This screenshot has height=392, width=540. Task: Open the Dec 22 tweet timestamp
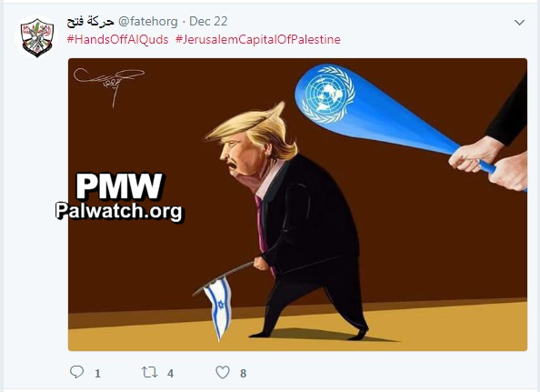(x=208, y=21)
